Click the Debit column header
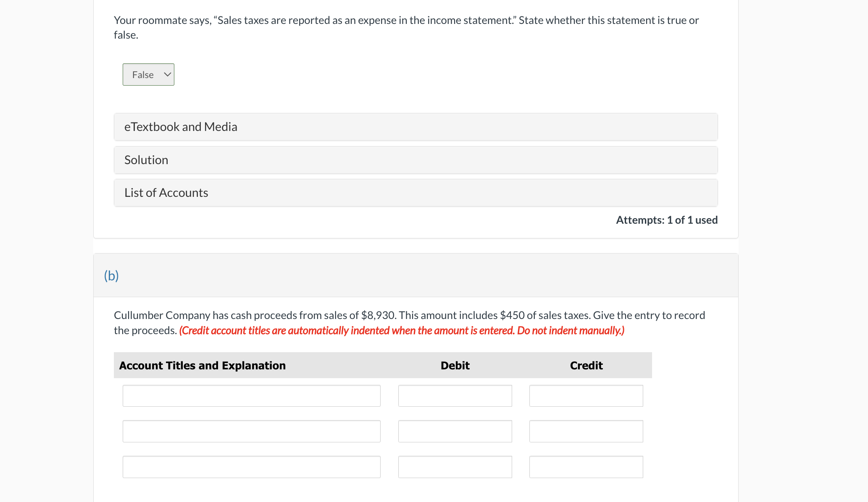This screenshot has width=868, height=502. [455, 366]
